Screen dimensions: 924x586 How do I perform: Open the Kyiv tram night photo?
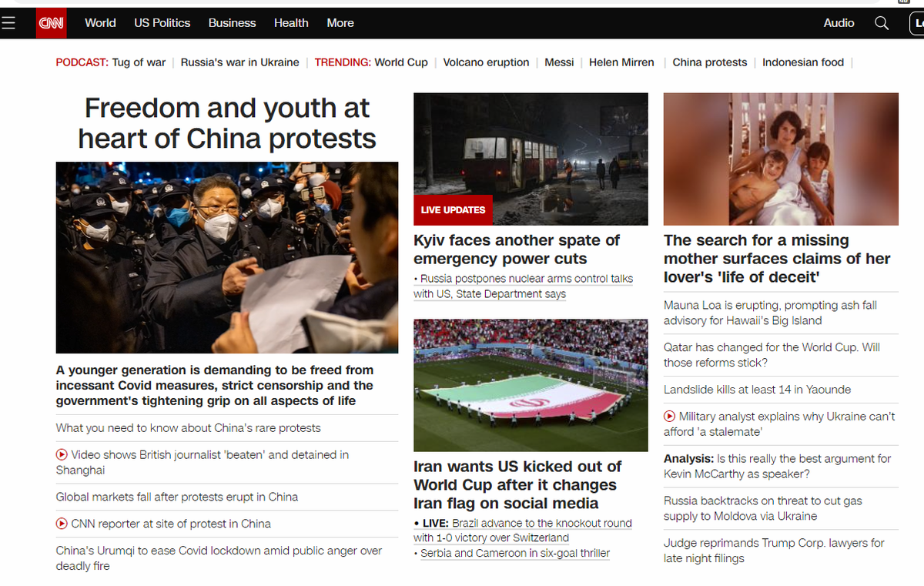coord(531,159)
